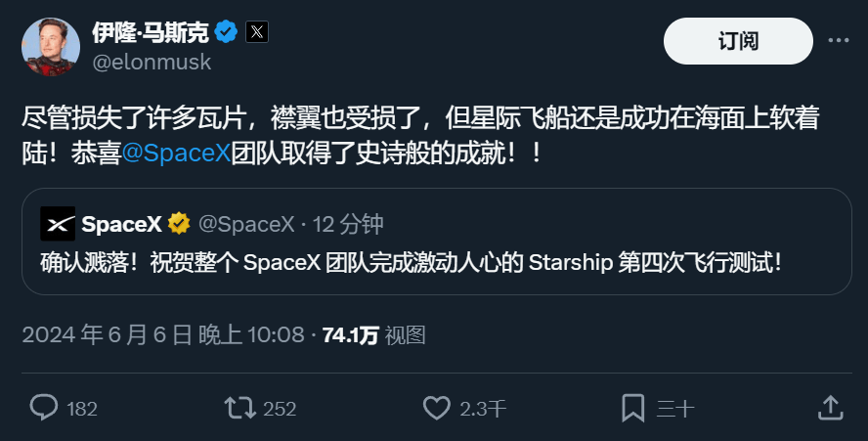Viewport: 868px width, 441px height.
Task: Open Elon Musk's profile picture
Action: (x=51, y=45)
